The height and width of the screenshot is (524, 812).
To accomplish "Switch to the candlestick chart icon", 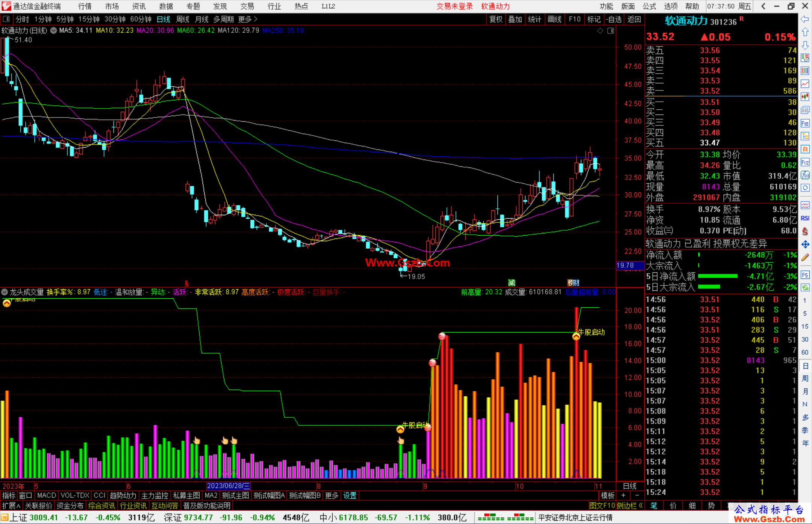I will pyautogui.click(x=805, y=97).
